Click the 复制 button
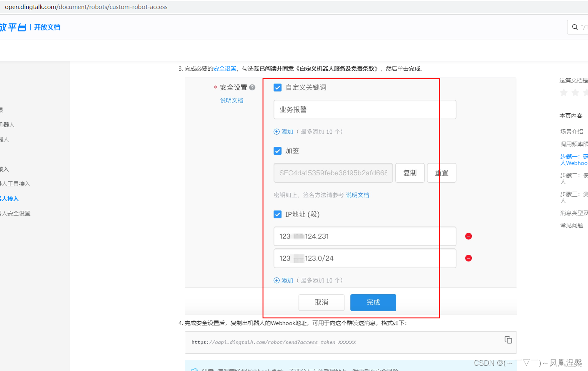Image resolution: width=588 pixels, height=371 pixels. point(410,173)
